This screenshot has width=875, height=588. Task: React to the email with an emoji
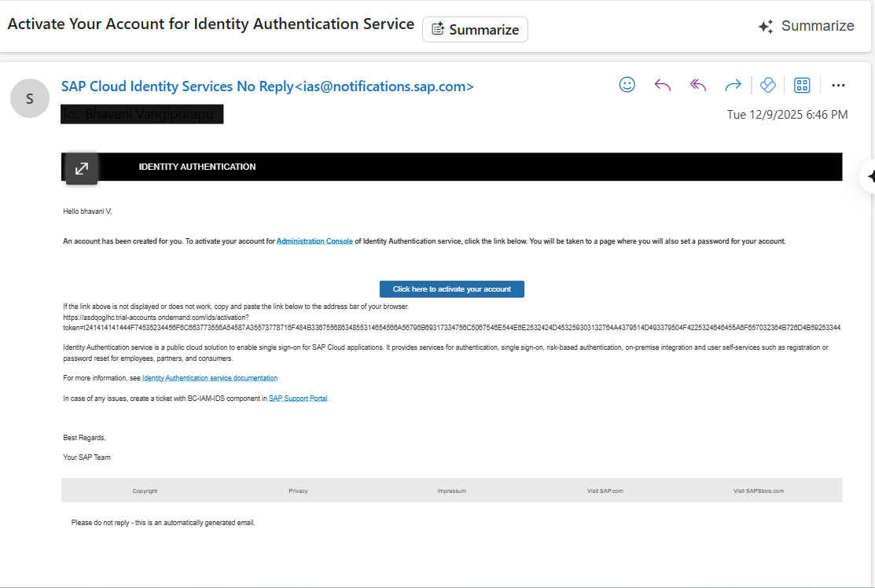[x=627, y=85]
